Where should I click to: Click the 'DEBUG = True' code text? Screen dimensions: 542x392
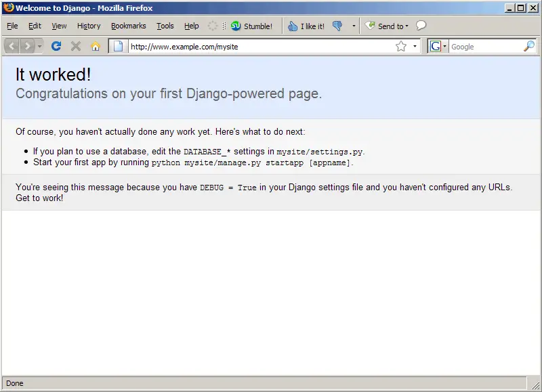coord(228,188)
